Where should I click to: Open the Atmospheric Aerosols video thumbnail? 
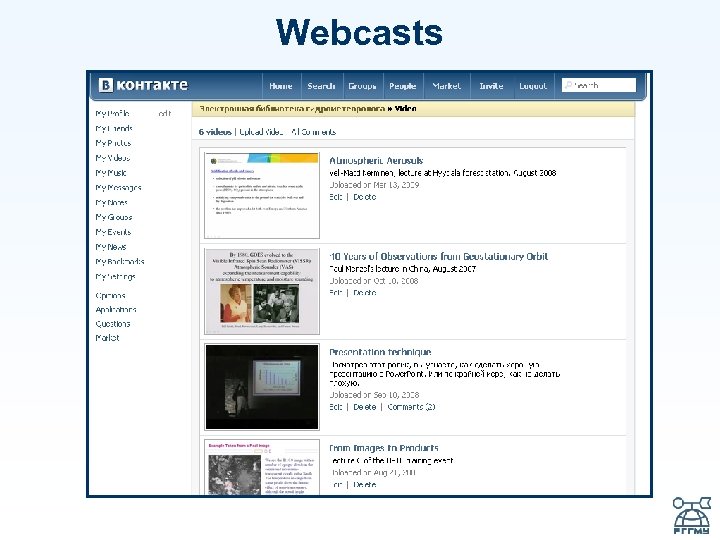[262, 196]
